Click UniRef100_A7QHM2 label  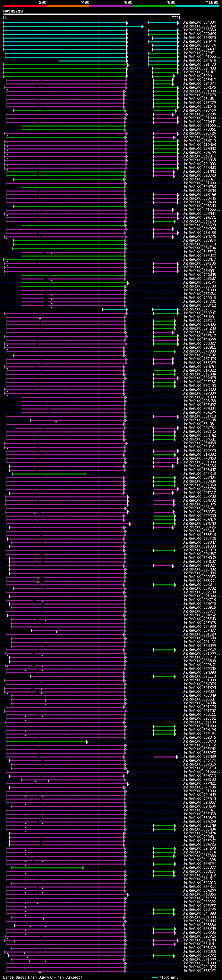[x=199, y=122]
